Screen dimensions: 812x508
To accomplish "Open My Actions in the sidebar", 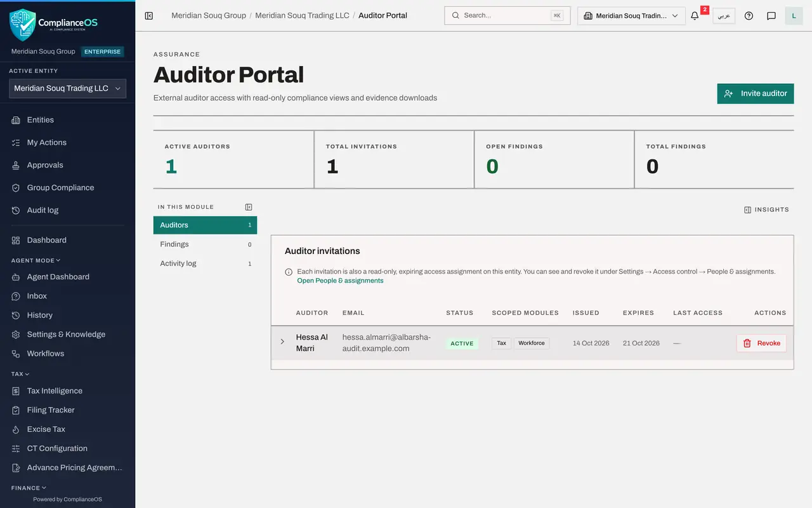I will 67,142.
